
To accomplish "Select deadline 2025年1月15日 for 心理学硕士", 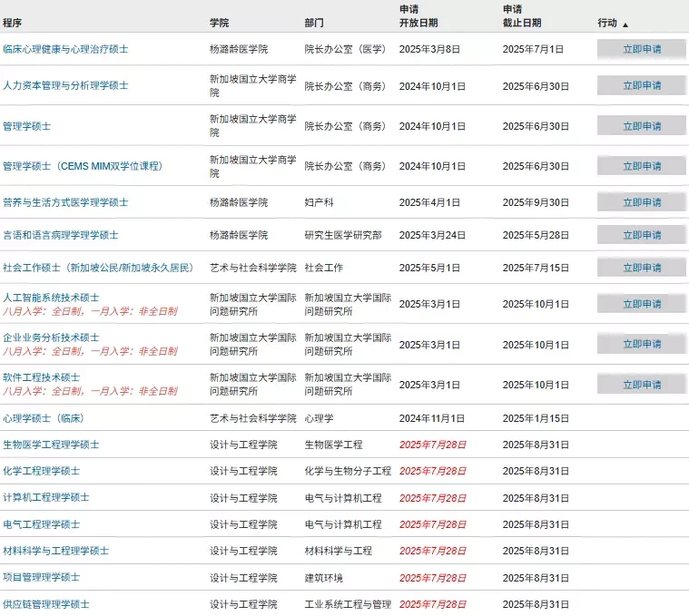I will 536,418.
